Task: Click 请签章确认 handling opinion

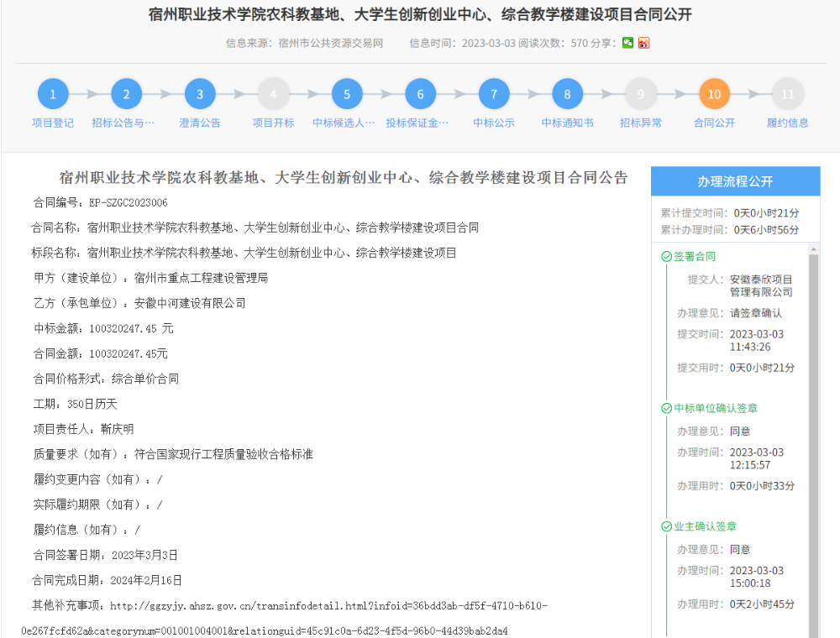Action: (755, 313)
